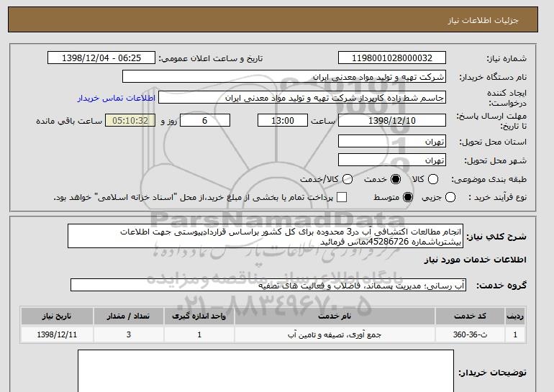554x392 pixels.
Task: Click the ردیف column header
Action: 515,316
